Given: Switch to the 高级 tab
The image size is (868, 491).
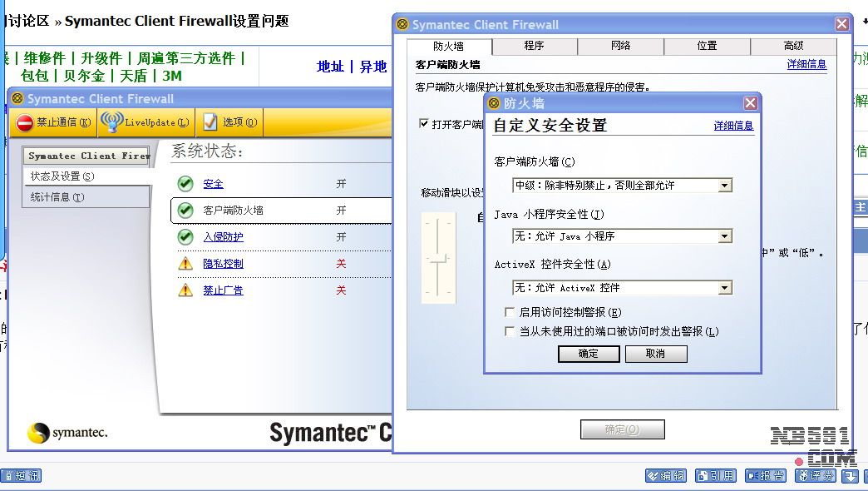Looking at the screenshot, I should pos(793,46).
